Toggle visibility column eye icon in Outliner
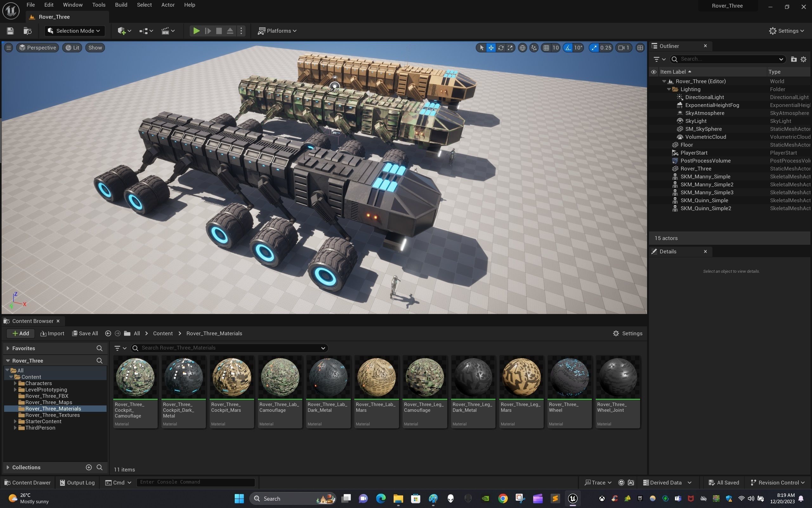This screenshot has width=812, height=508. coord(654,72)
